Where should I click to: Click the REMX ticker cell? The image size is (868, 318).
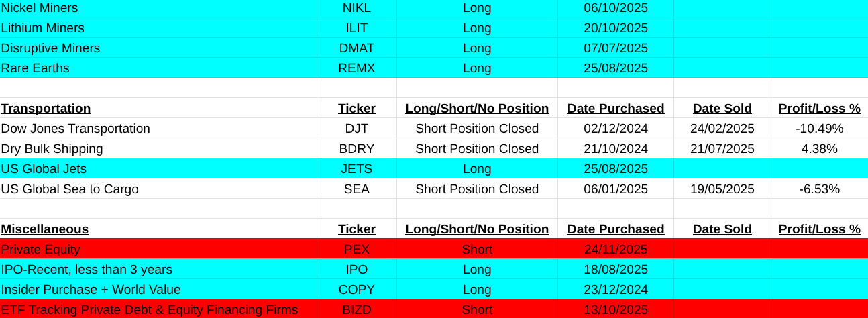pyautogui.click(x=356, y=68)
